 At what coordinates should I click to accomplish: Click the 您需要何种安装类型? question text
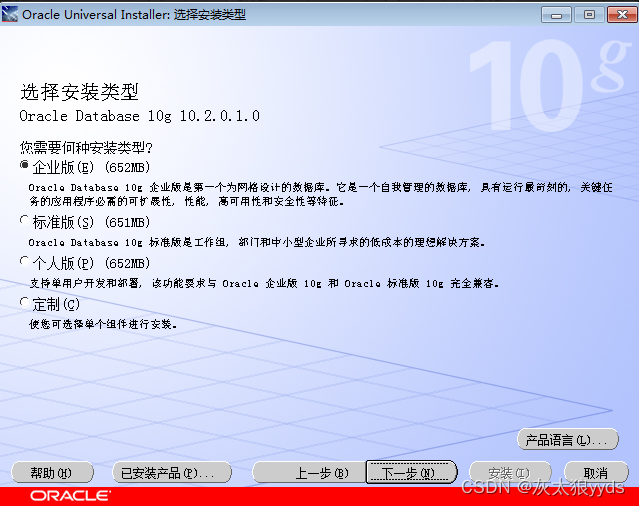[x=86, y=147]
